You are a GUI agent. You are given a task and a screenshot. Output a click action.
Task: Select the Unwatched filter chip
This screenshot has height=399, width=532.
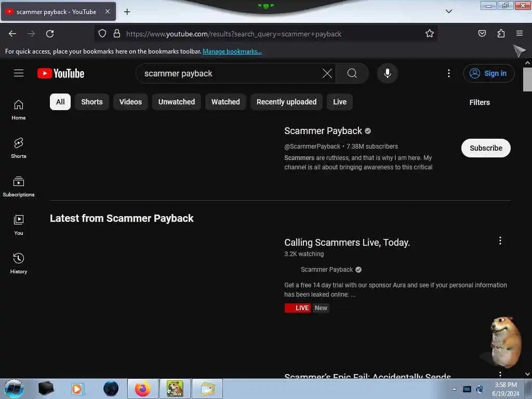[x=177, y=102]
